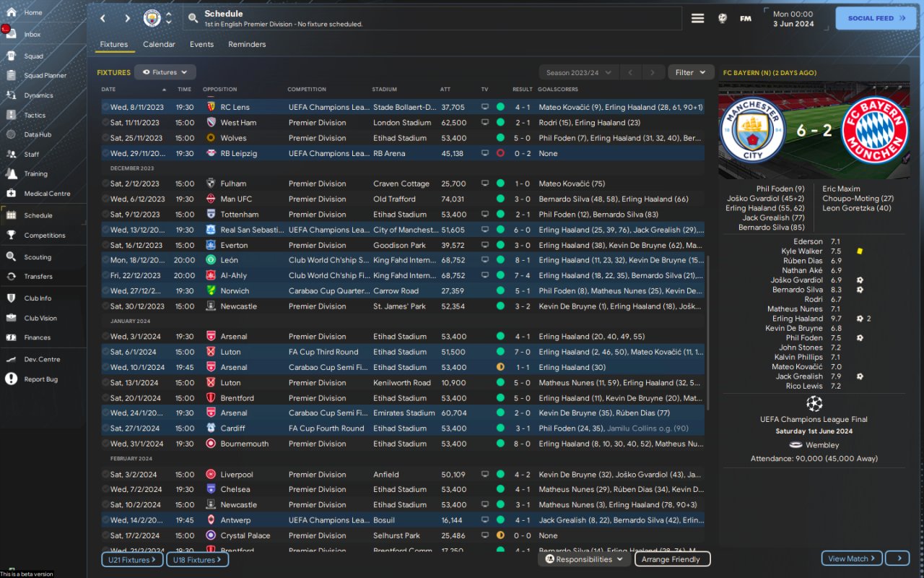Go to the next season with the right chevron

click(x=653, y=72)
